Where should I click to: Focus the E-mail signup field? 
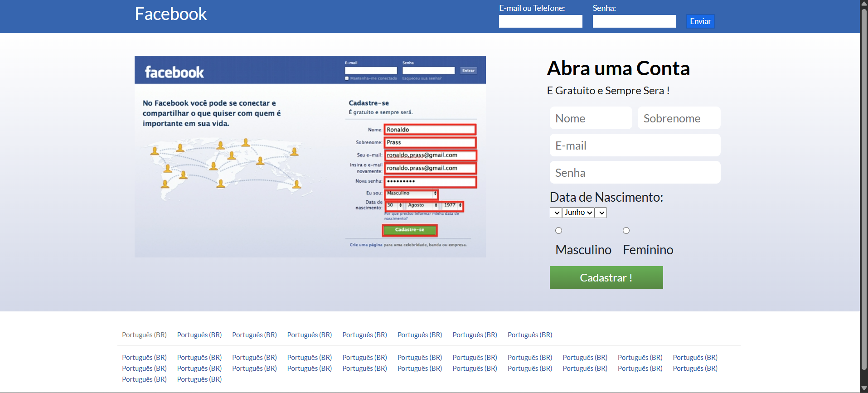635,145
